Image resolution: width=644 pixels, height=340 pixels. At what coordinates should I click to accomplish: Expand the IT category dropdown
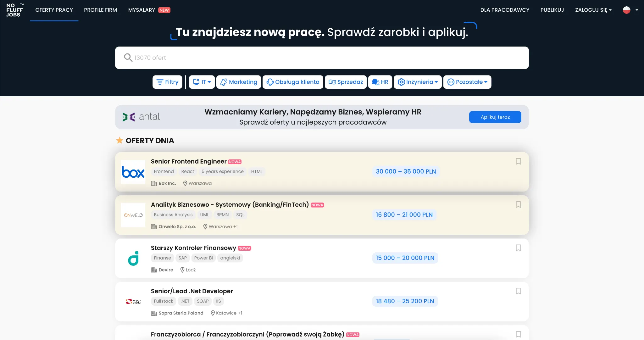(202, 82)
